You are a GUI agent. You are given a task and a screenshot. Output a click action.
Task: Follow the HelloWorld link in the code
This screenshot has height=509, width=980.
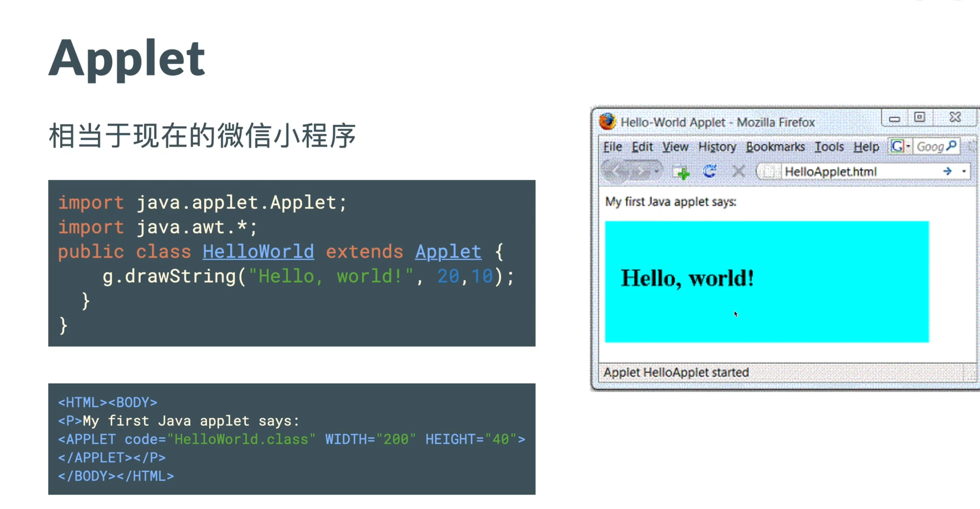[x=258, y=252]
